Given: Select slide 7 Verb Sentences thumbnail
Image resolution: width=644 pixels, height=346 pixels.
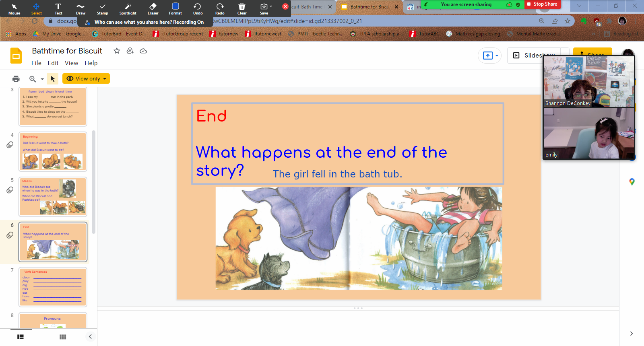Looking at the screenshot, I should point(53,287).
